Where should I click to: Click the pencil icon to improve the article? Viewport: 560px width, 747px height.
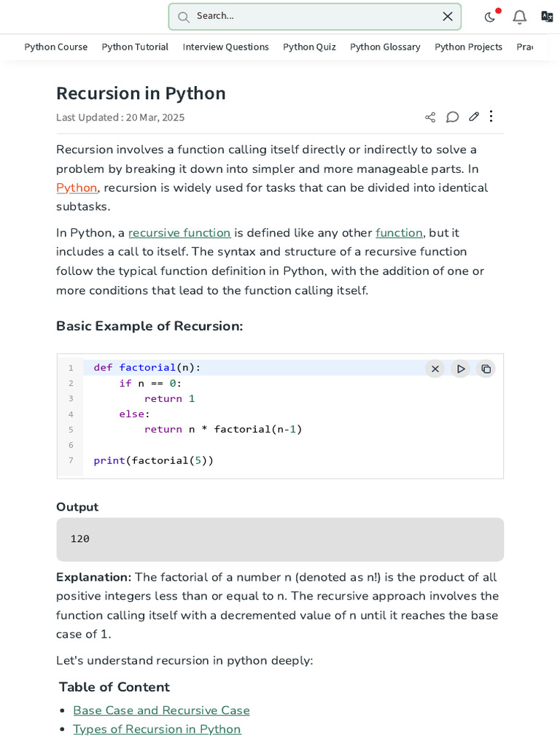pos(474,117)
